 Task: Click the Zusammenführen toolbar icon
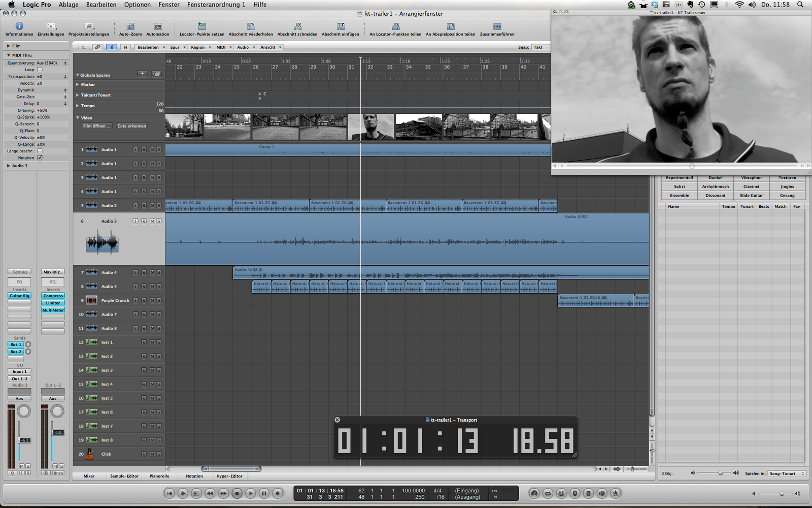pos(497,26)
